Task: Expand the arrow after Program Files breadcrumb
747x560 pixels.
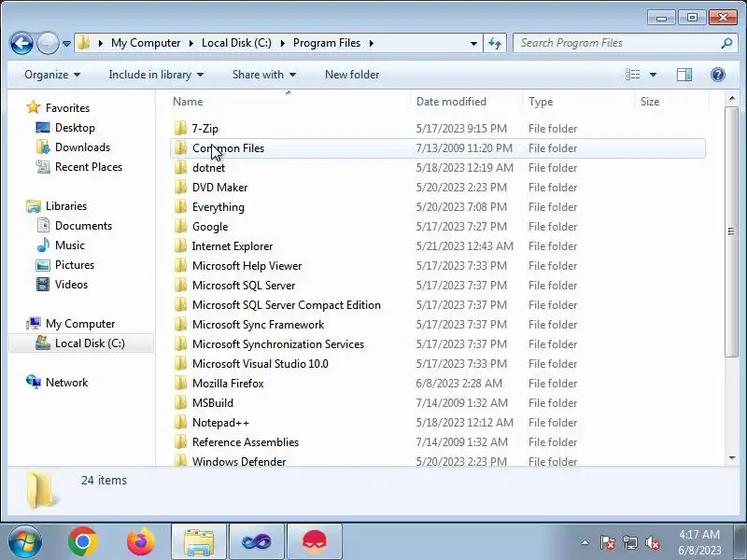Action: pyautogui.click(x=371, y=43)
